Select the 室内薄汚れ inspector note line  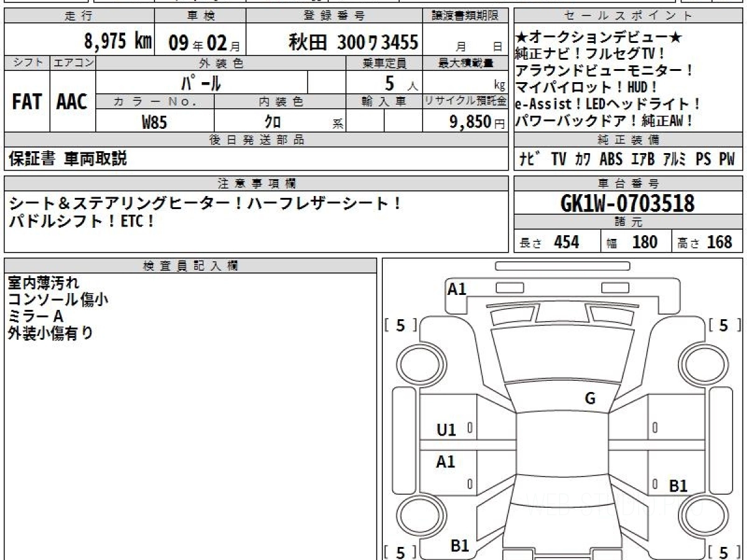pos(44,283)
